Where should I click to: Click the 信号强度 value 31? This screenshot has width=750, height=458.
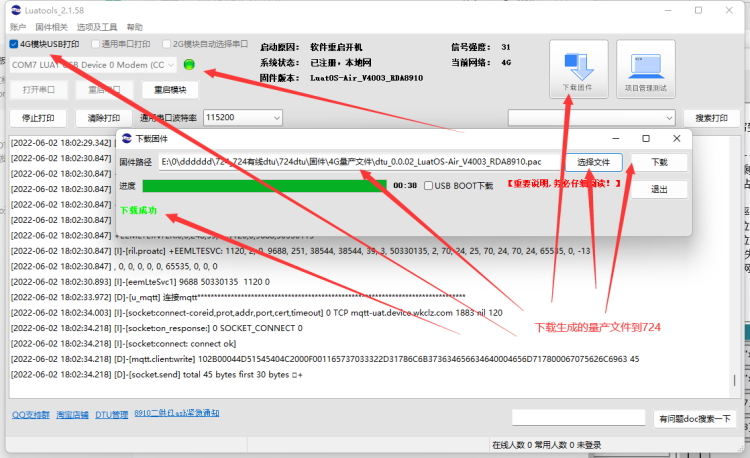[x=506, y=47]
